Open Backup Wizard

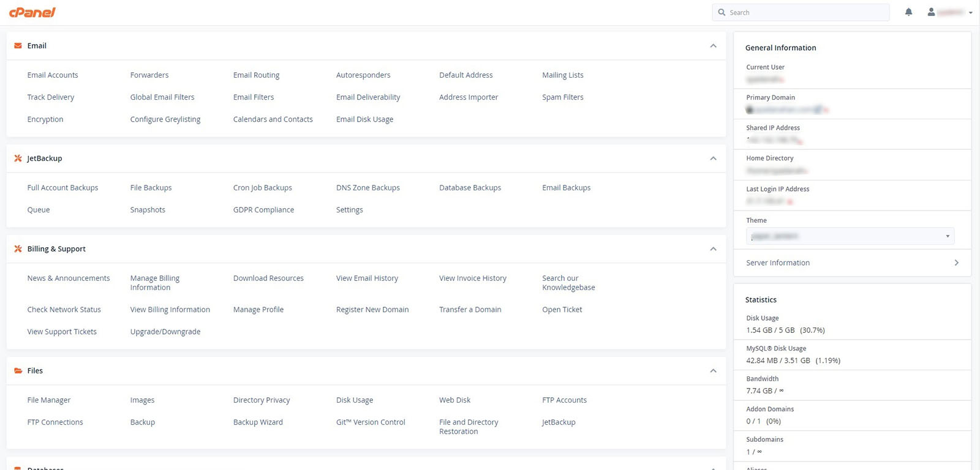point(258,422)
